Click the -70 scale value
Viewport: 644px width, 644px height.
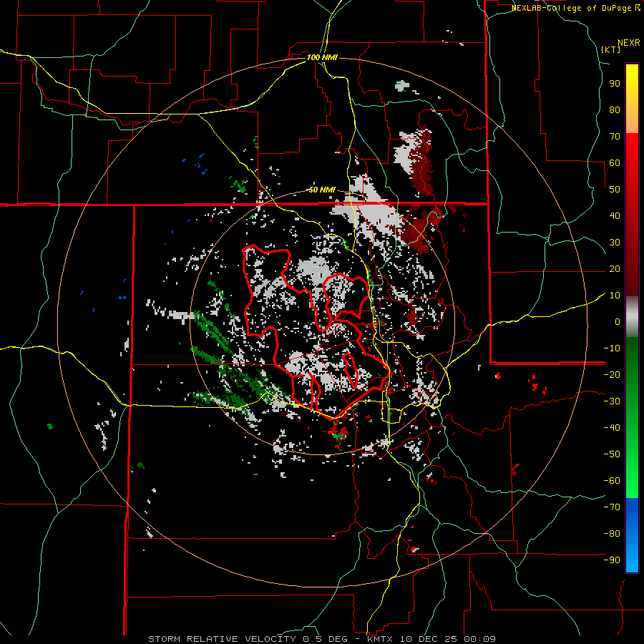point(612,507)
